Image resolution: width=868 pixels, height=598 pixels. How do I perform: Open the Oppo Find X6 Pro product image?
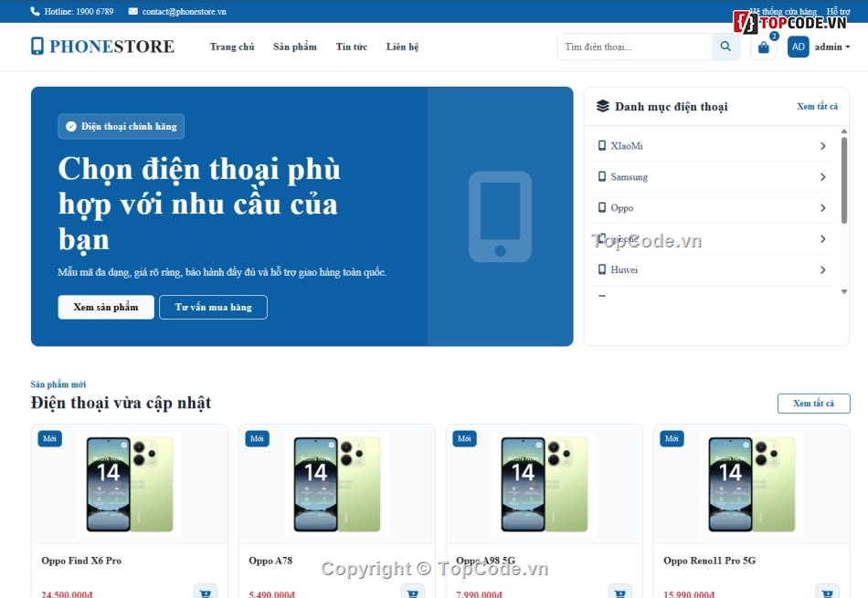click(129, 484)
